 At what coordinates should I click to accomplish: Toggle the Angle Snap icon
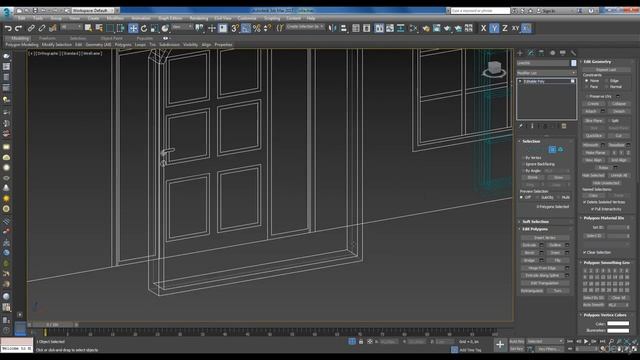pyautogui.click(x=246, y=28)
